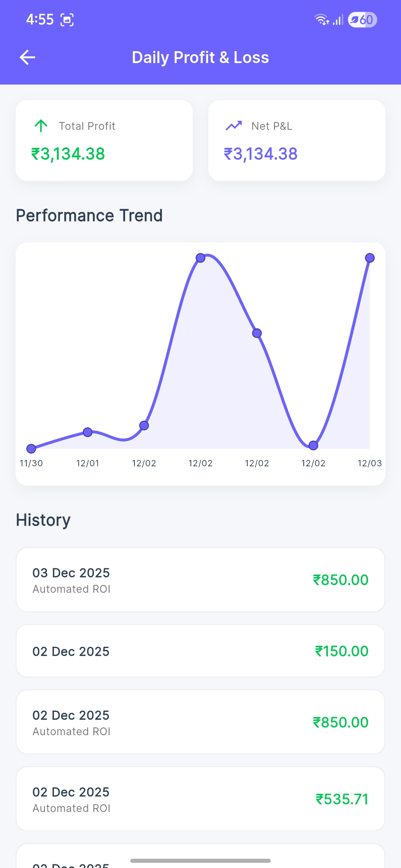This screenshot has width=401, height=868.
Task: Tap the green Total Profit up-arrow icon
Action: pyautogui.click(x=41, y=126)
